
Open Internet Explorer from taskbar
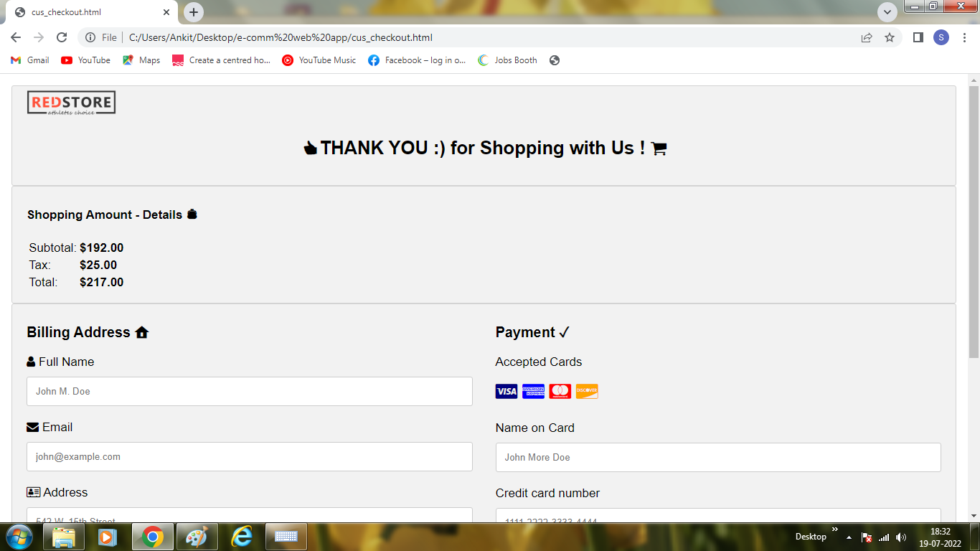click(x=242, y=537)
